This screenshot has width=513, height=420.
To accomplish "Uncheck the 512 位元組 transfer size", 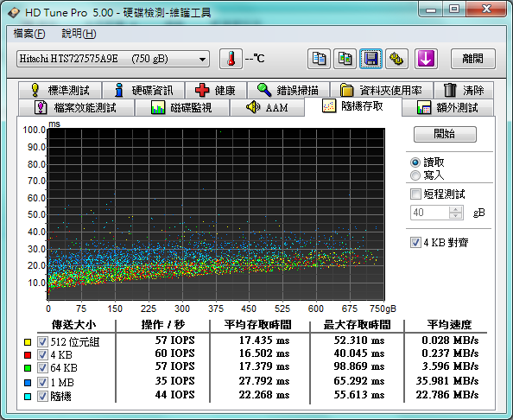I will 42,341.
